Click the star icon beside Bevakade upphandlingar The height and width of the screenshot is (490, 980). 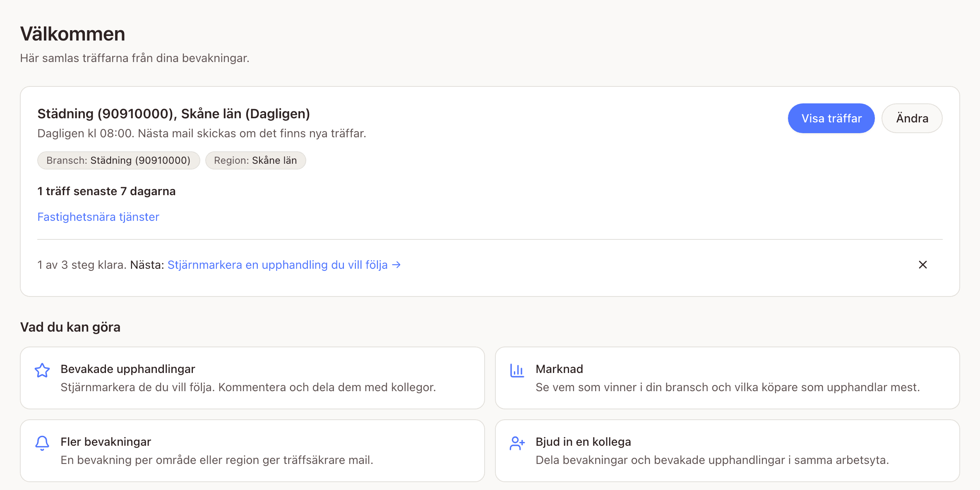(x=42, y=370)
